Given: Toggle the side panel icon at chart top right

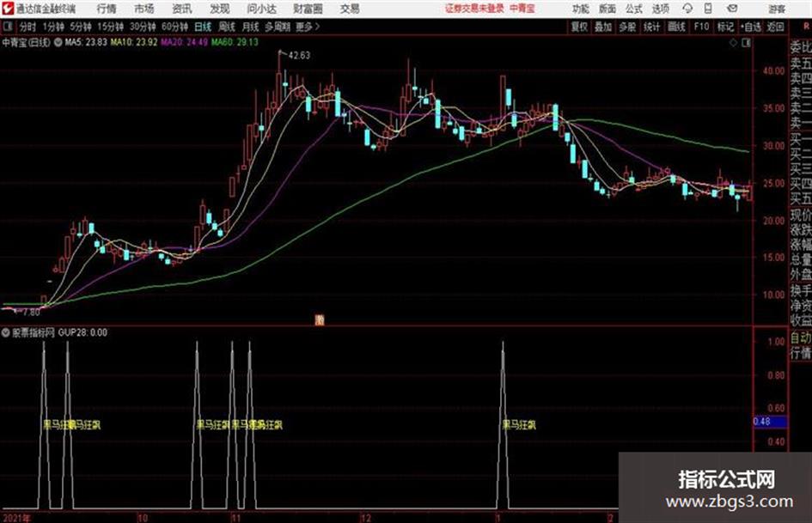Looking at the screenshot, I should coord(746,43).
